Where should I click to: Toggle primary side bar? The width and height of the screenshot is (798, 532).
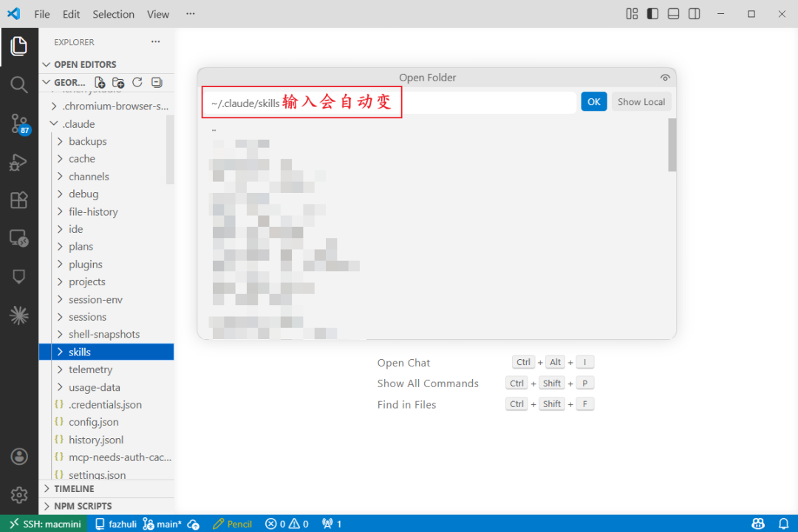click(x=652, y=14)
